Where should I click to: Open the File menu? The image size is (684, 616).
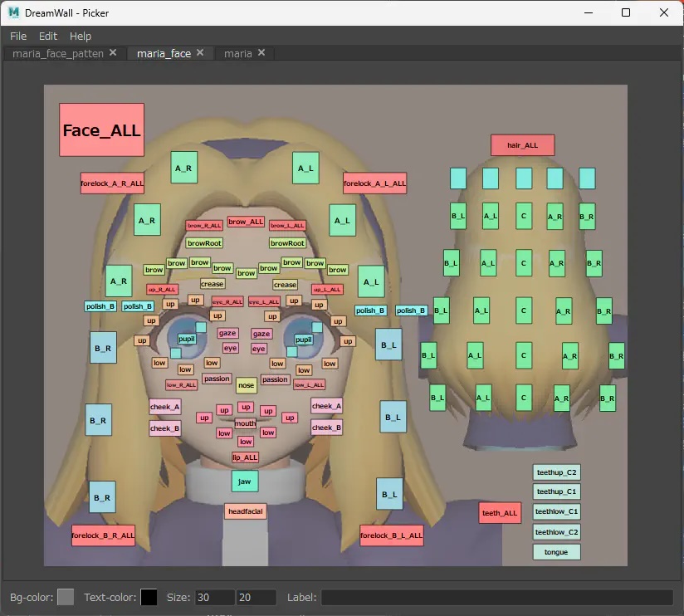tap(18, 37)
